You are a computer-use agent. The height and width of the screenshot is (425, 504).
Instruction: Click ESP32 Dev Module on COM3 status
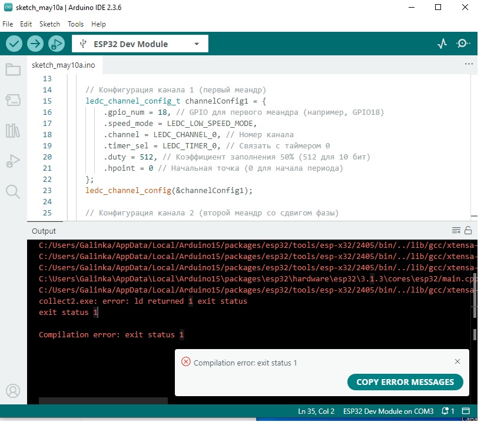point(388,411)
